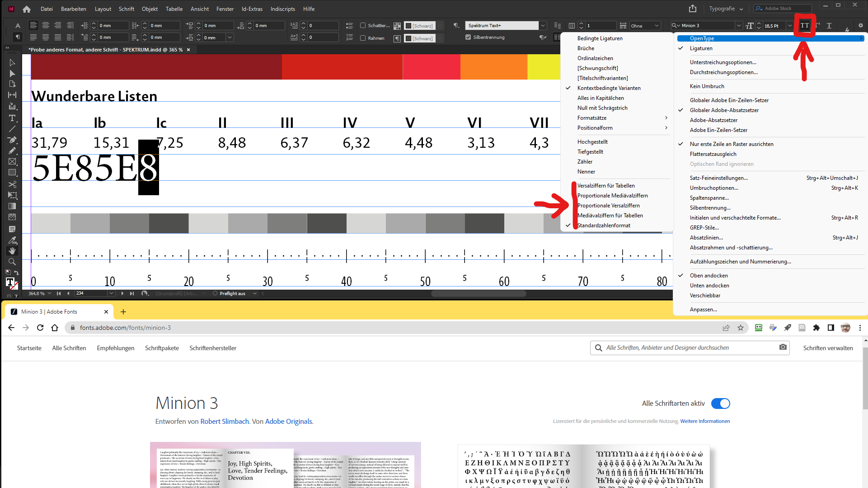Open the Fenster menu
This screenshot has width=868, height=488.
coord(225,9)
